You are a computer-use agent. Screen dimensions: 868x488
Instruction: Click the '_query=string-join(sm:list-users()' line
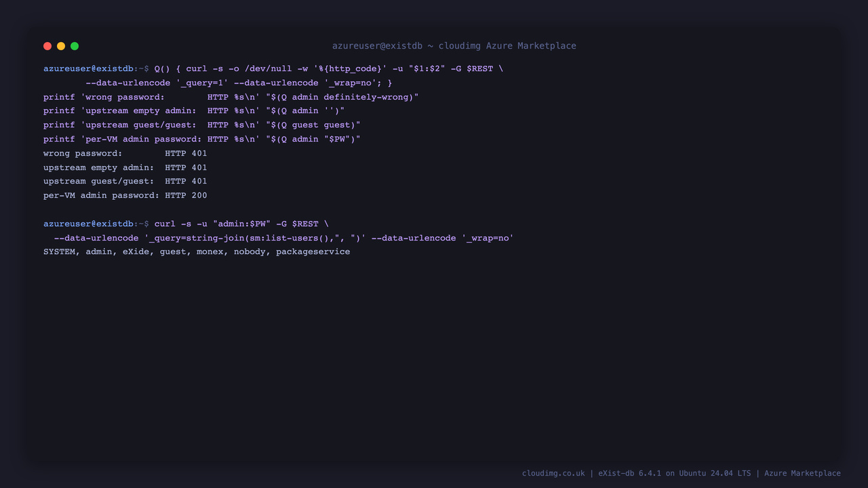(x=284, y=238)
